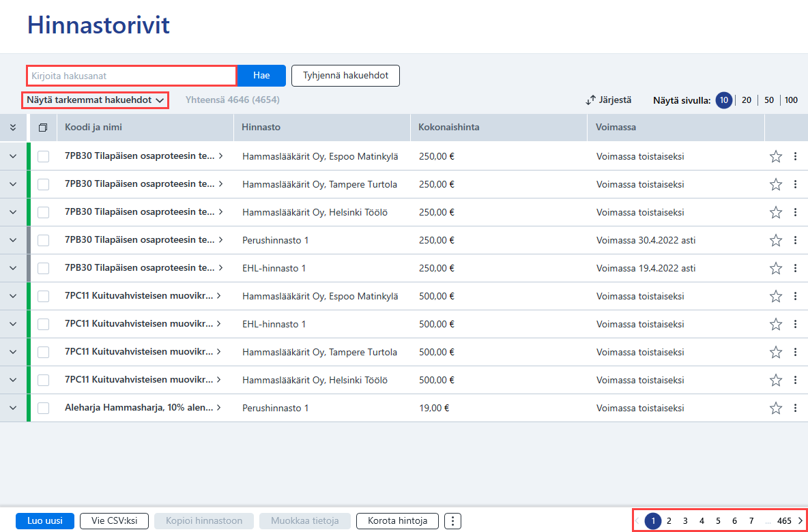This screenshot has width=808, height=532.
Task: Click the select-all icon in table header
Action: point(43,128)
